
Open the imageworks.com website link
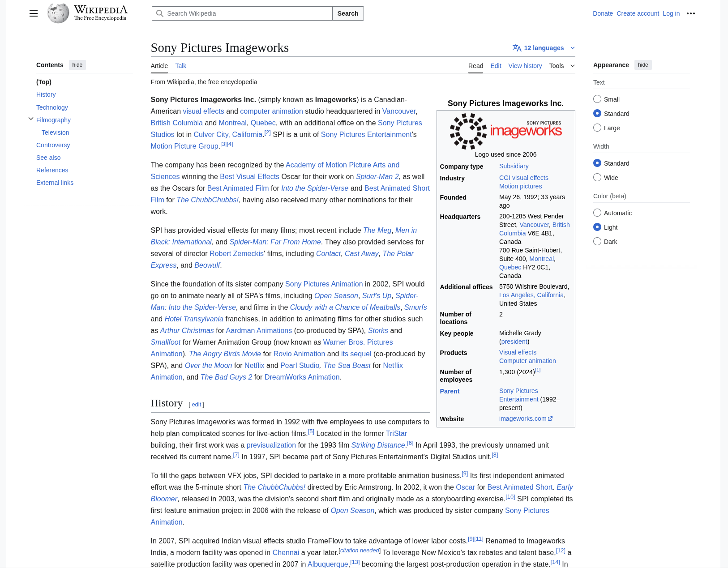[x=523, y=419]
